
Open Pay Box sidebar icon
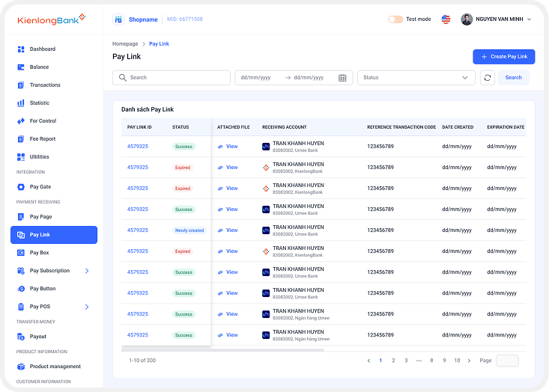point(21,253)
